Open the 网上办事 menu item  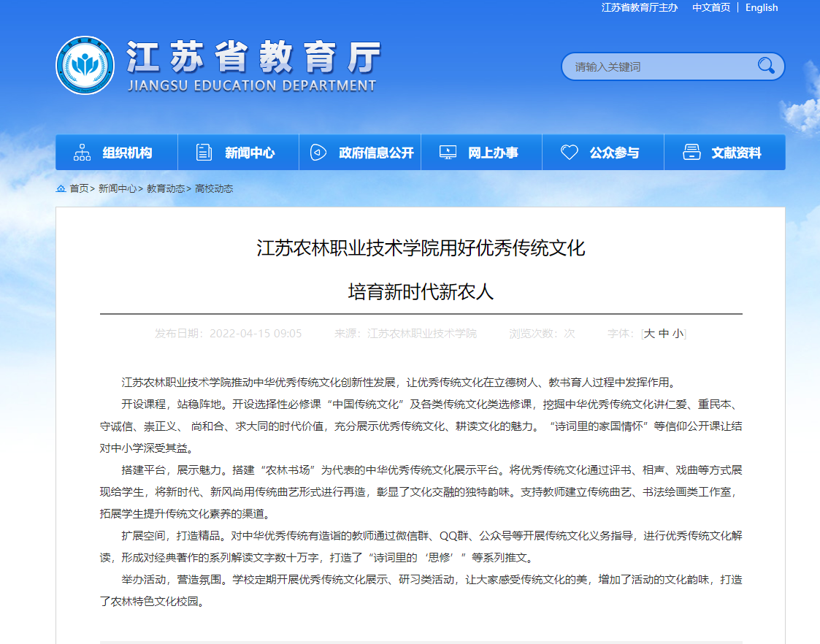pyautogui.click(x=493, y=153)
